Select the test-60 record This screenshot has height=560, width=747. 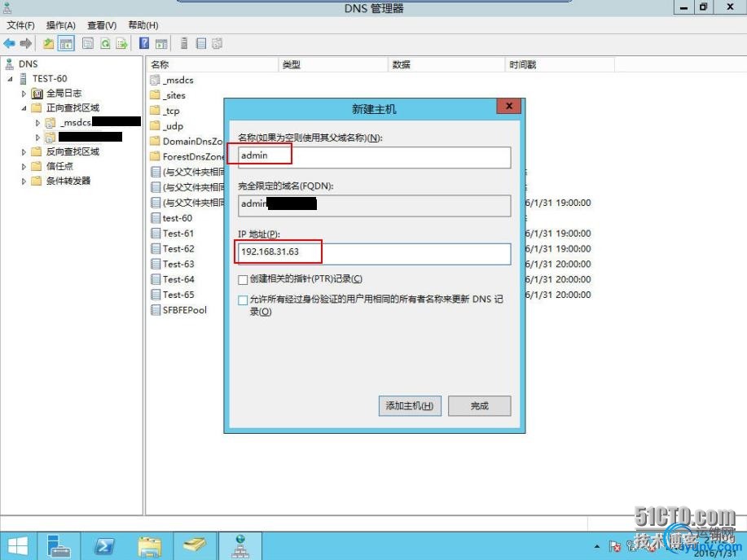(x=172, y=218)
